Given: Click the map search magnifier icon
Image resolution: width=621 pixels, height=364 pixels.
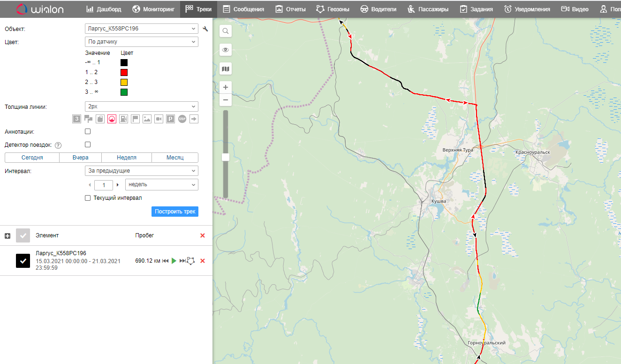Looking at the screenshot, I should click(226, 31).
